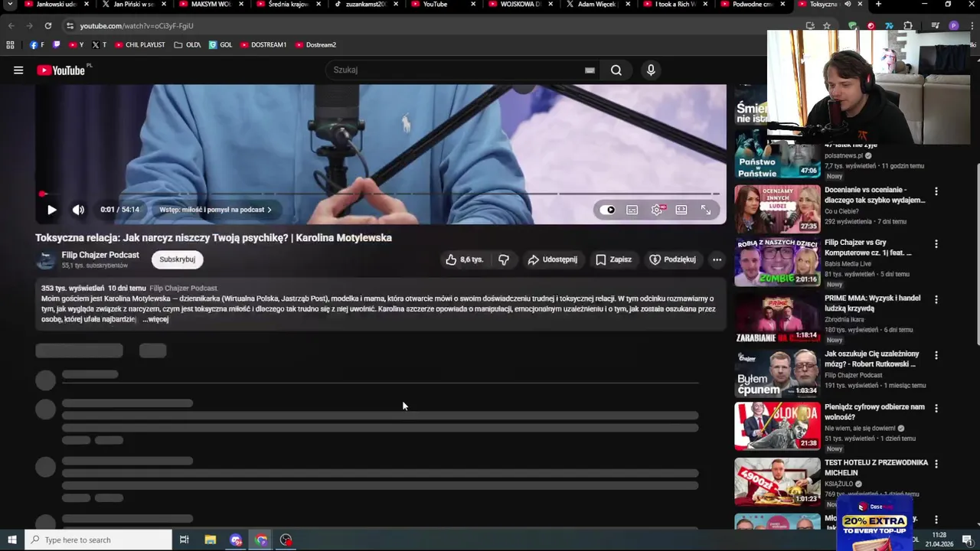Start voice search with microphone icon
Viewport: 980px width, 551px height.
click(651, 70)
